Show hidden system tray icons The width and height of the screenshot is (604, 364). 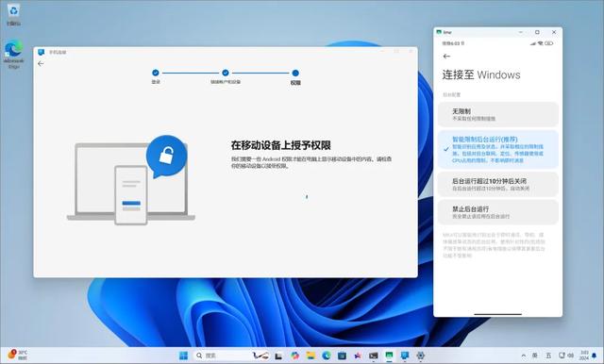click(x=523, y=356)
